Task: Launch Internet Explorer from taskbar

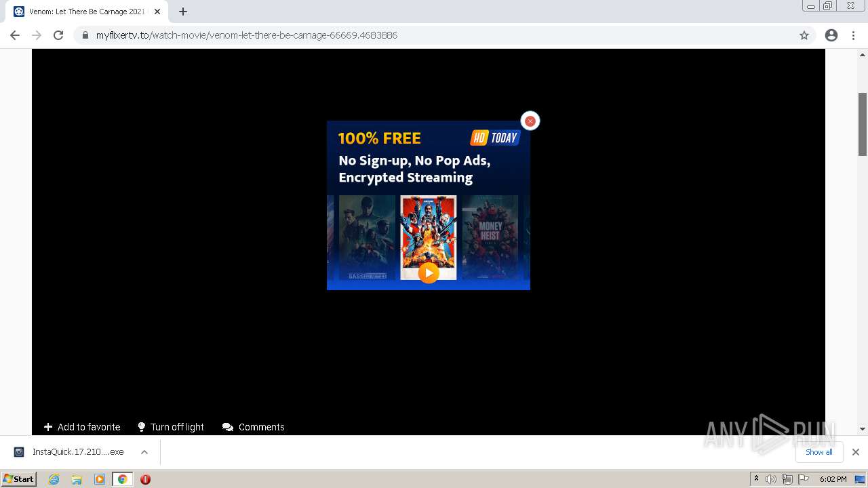Action: point(54,479)
